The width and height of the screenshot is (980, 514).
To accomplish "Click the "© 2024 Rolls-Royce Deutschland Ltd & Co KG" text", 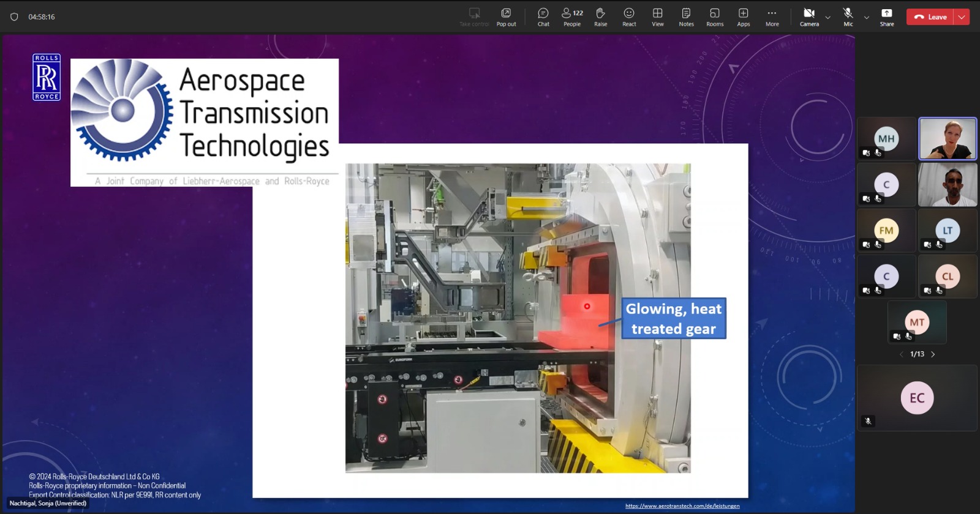I will tap(94, 477).
